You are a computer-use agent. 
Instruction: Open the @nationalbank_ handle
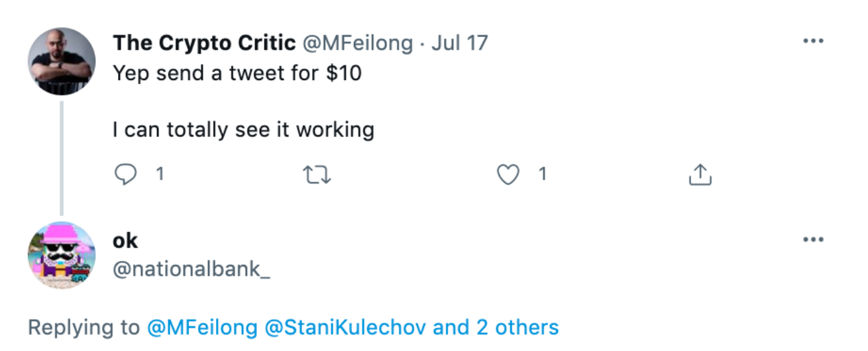point(191,271)
